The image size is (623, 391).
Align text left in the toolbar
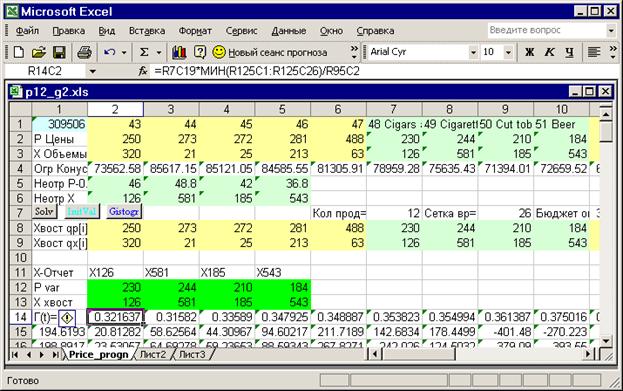point(594,52)
